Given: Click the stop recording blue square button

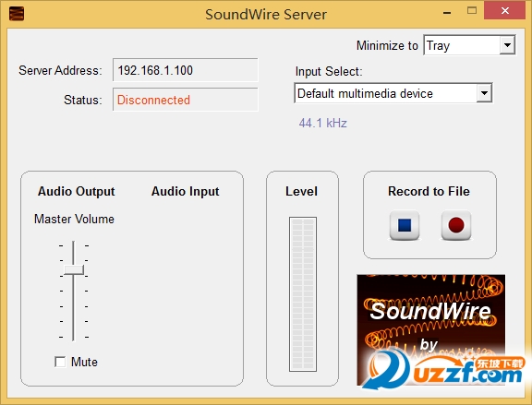Looking at the screenshot, I should click(x=405, y=225).
